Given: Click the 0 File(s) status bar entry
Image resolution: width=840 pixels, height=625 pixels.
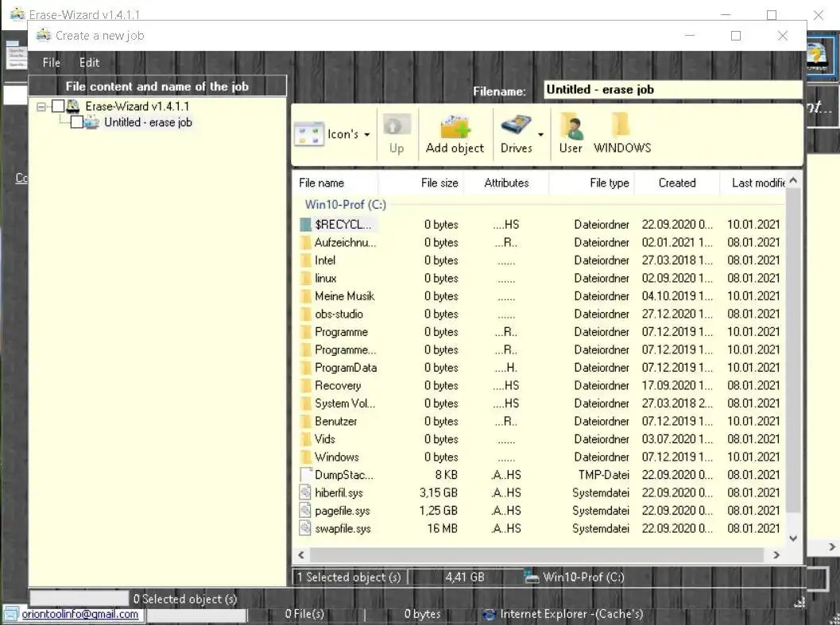Looking at the screenshot, I should [x=304, y=615].
